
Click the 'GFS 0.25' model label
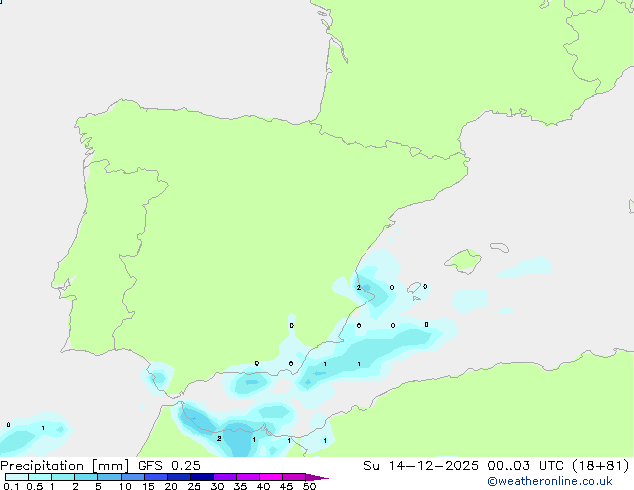pos(169,466)
